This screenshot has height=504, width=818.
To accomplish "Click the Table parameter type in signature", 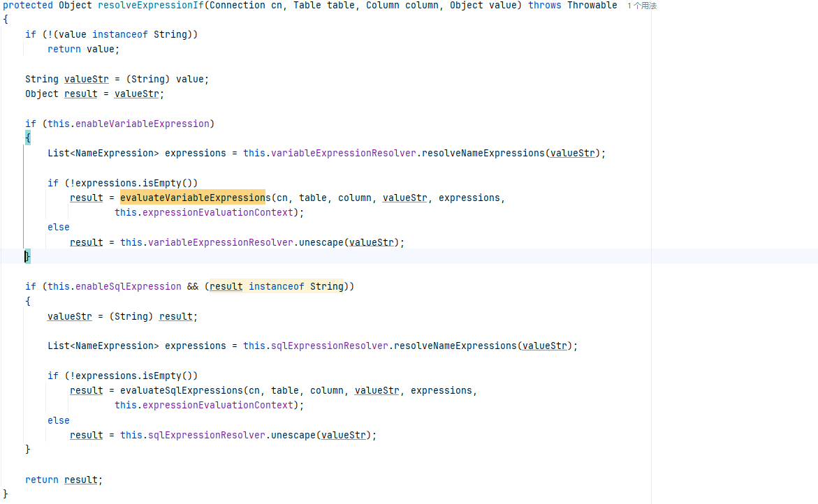I will point(307,6).
